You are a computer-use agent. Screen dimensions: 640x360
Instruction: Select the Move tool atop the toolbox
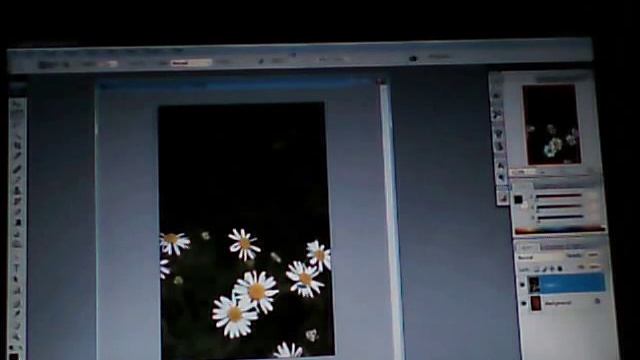[x=18, y=105]
